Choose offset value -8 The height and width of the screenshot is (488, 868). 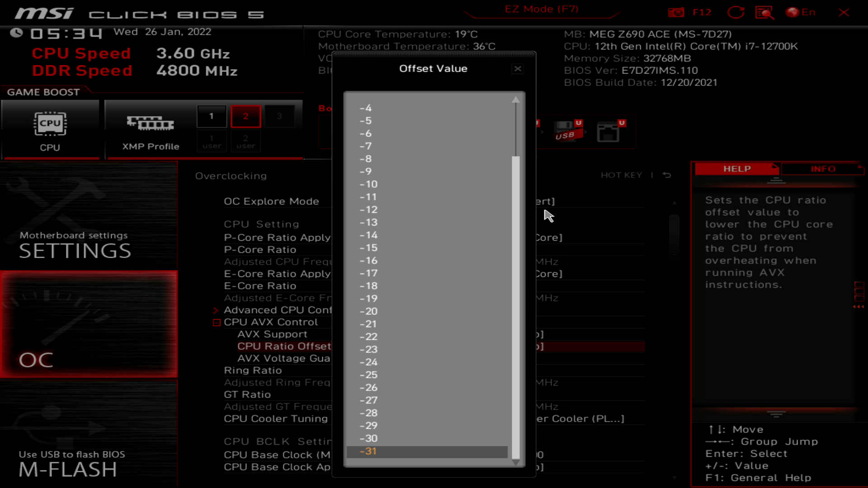coord(427,159)
